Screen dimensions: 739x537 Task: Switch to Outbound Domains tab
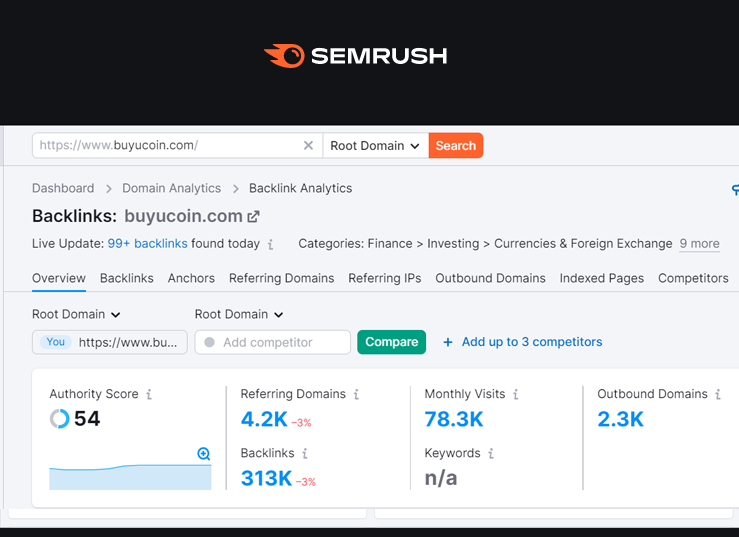click(x=490, y=278)
